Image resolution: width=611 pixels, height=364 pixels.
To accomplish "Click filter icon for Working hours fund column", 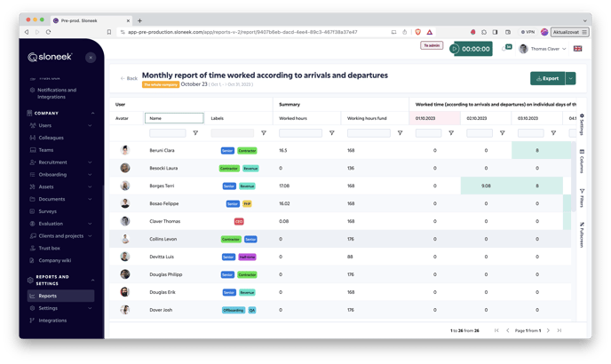I will click(401, 133).
